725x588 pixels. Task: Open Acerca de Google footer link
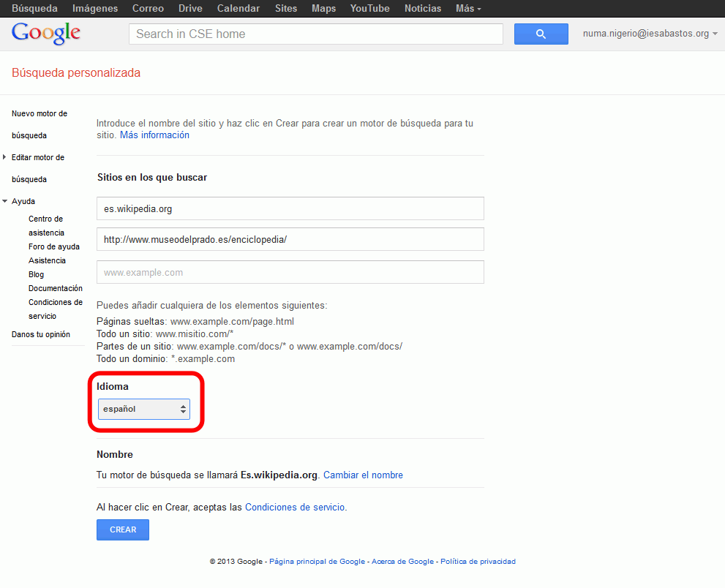click(402, 561)
